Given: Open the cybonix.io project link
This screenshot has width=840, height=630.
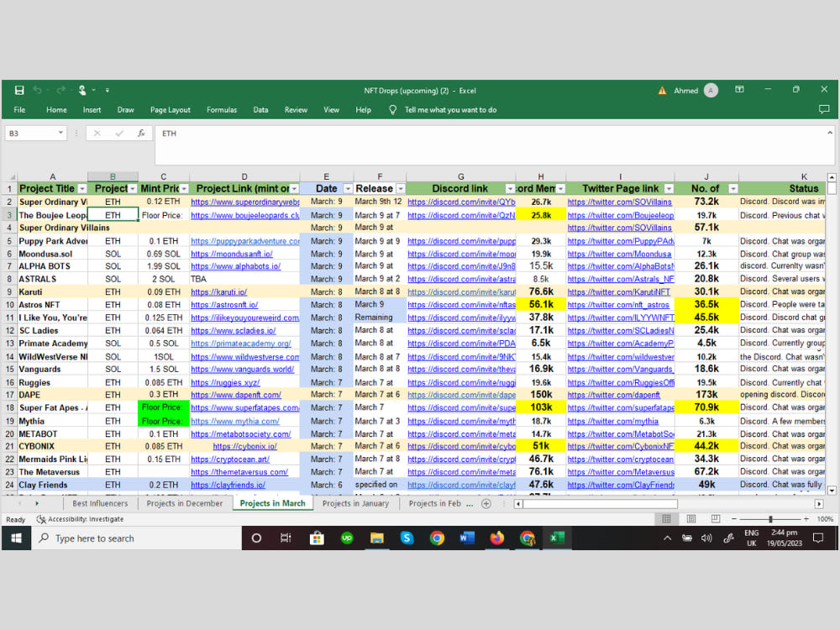Looking at the screenshot, I should [x=244, y=446].
